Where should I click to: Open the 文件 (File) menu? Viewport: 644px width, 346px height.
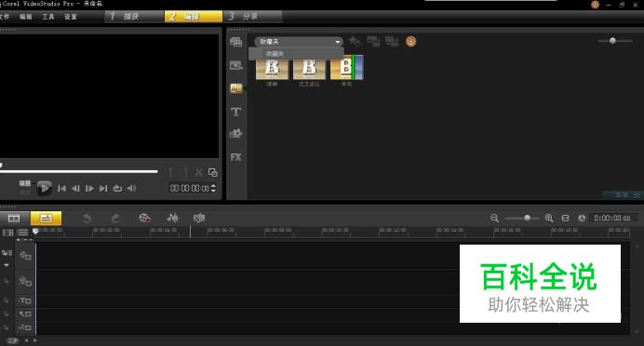[x=4, y=17]
